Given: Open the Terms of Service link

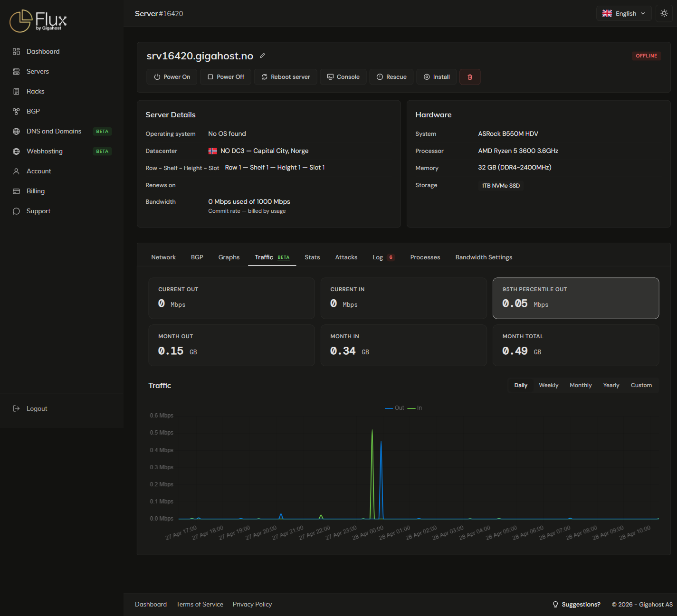Looking at the screenshot, I should 200,604.
